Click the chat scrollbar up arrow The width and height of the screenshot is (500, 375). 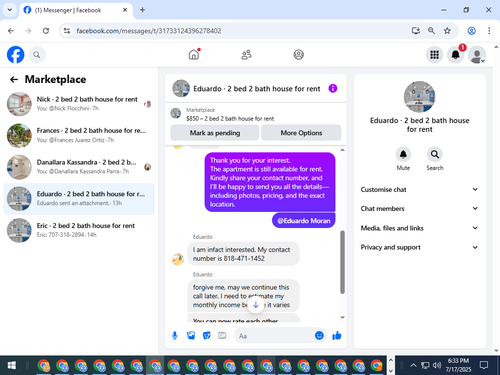(x=342, y=150)
